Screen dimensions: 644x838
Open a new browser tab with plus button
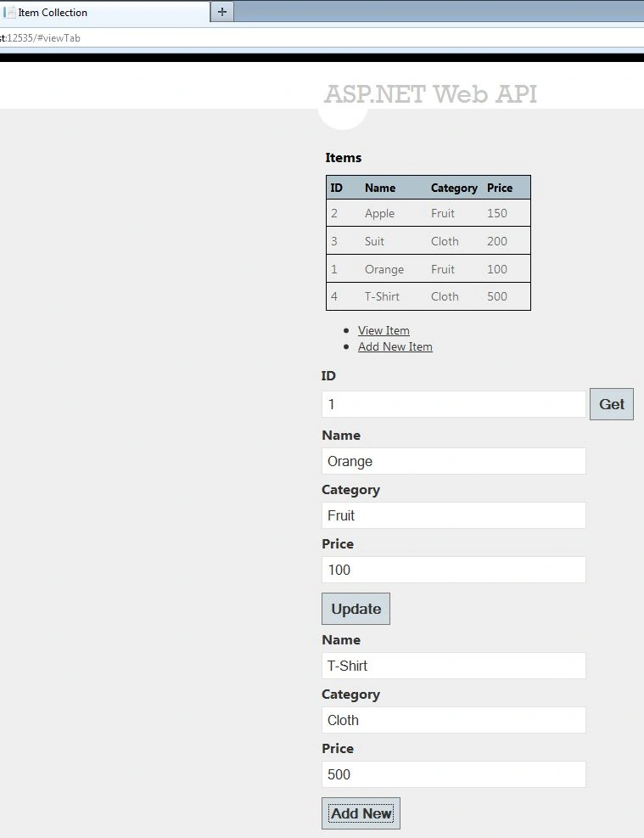pyautogui.click(x=222, y=12)
